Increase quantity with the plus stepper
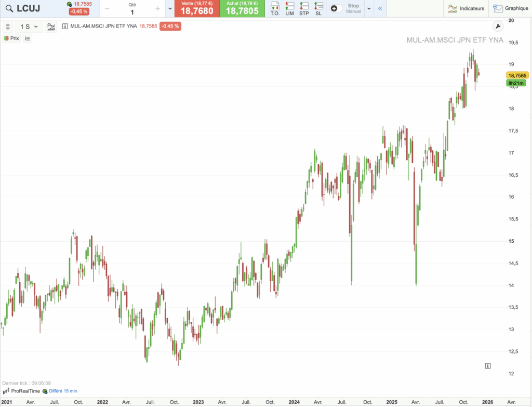Image resolution: width=532 pixels, height=407 pixels. pos(157,8)
